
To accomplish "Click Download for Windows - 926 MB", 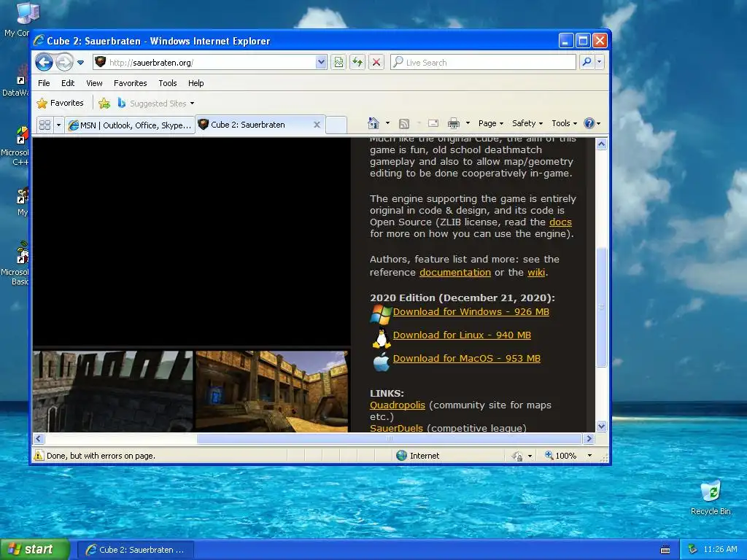I will [471, 312].
